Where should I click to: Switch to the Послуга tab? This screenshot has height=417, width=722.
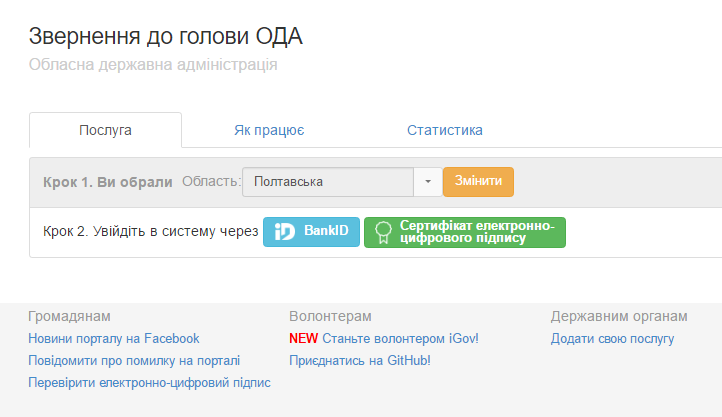[x=105, y=130]
